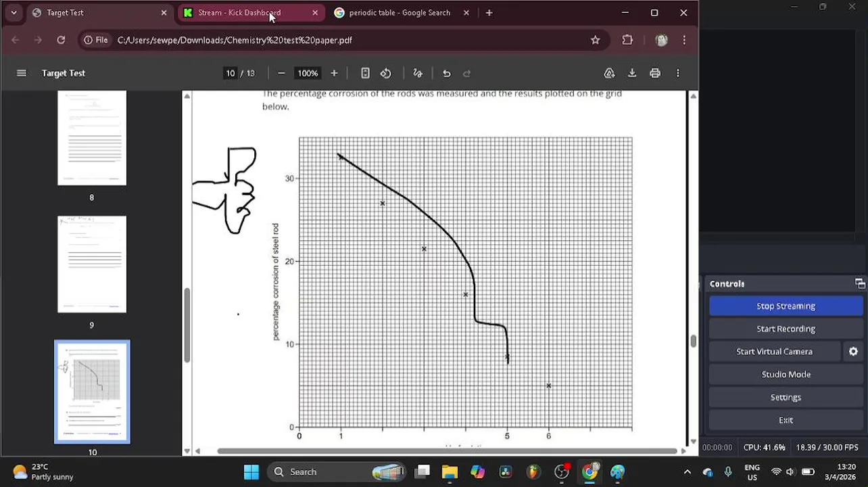
Task: Switch to Stream - Kick Dashboard tab
Action: [251, 12]
